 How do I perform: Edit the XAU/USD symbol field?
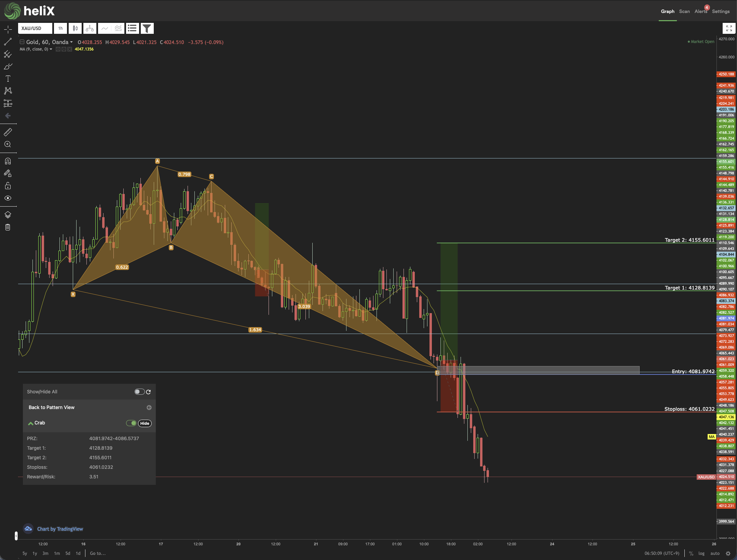coord(35,28)
